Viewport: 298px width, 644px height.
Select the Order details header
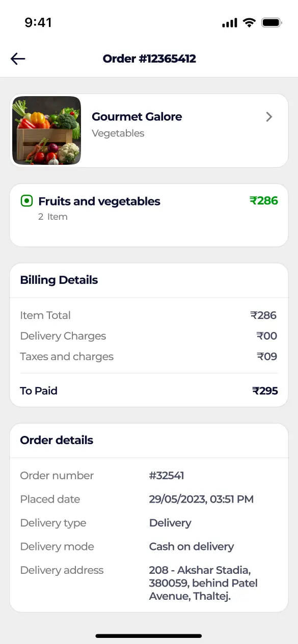(x=57, y=440)
